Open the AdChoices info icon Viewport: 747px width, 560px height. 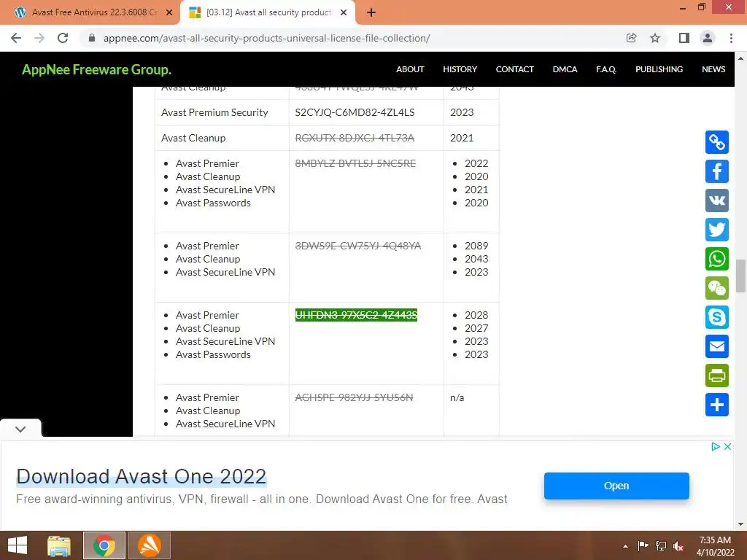click(715, 447)
